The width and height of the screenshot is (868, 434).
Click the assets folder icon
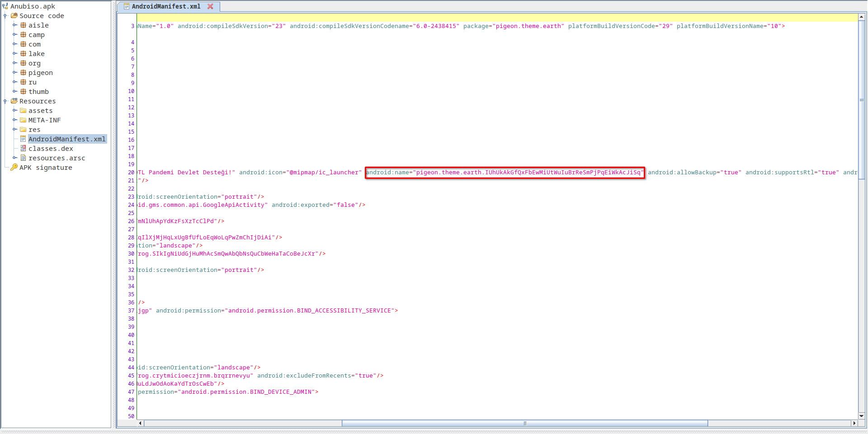pyautogui.click(x=23, y=111)
